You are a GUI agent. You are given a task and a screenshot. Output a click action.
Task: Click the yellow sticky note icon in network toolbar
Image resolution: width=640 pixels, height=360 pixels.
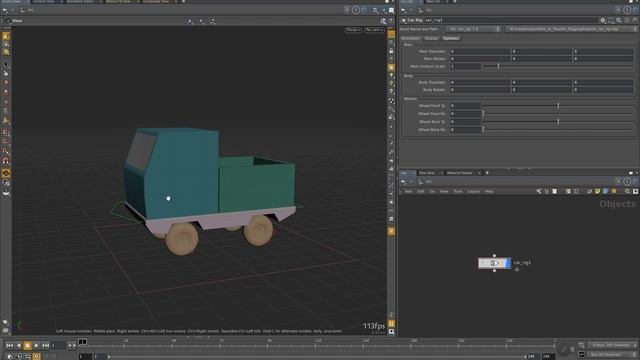tap(598, 191)
